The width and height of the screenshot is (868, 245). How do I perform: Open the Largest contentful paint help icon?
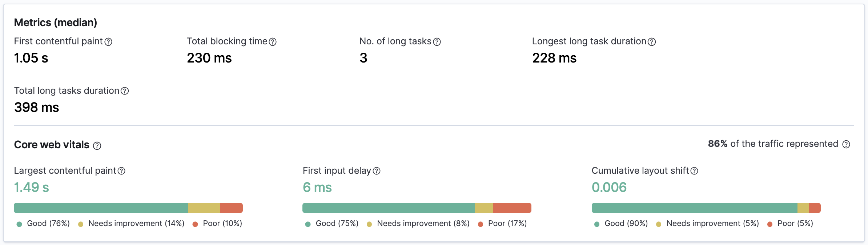coord(121,170)
